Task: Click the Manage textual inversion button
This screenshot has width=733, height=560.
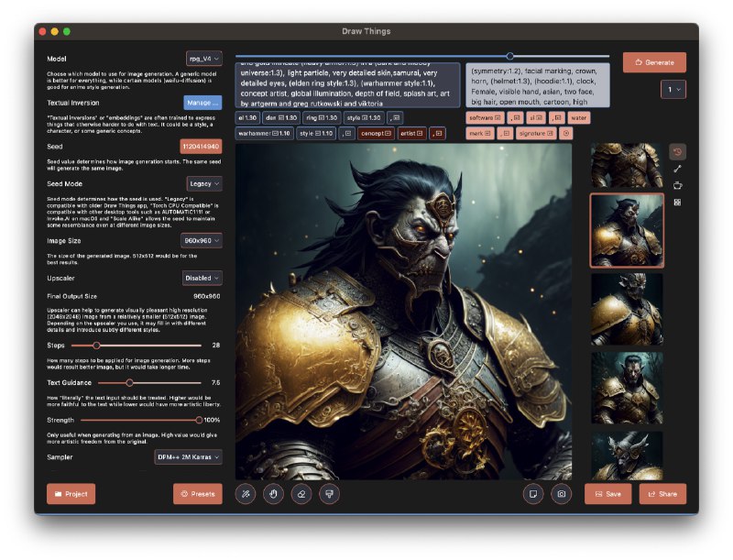Action: click(202, 103)
